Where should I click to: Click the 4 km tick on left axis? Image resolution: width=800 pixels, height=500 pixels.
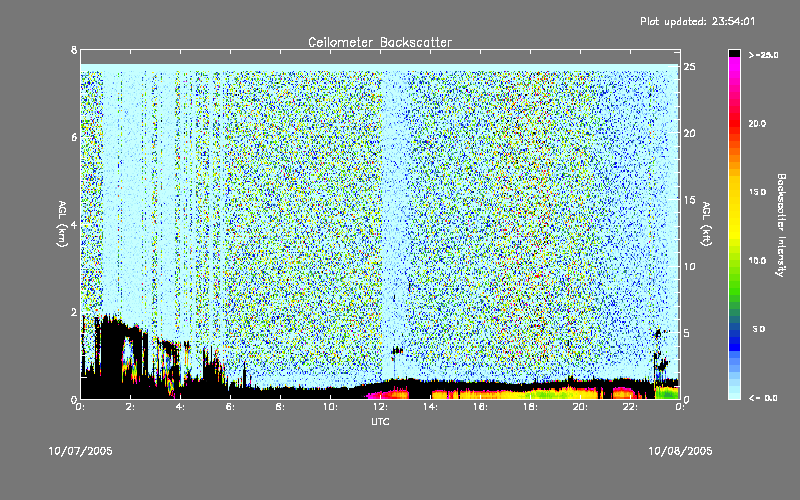[74, 224]
